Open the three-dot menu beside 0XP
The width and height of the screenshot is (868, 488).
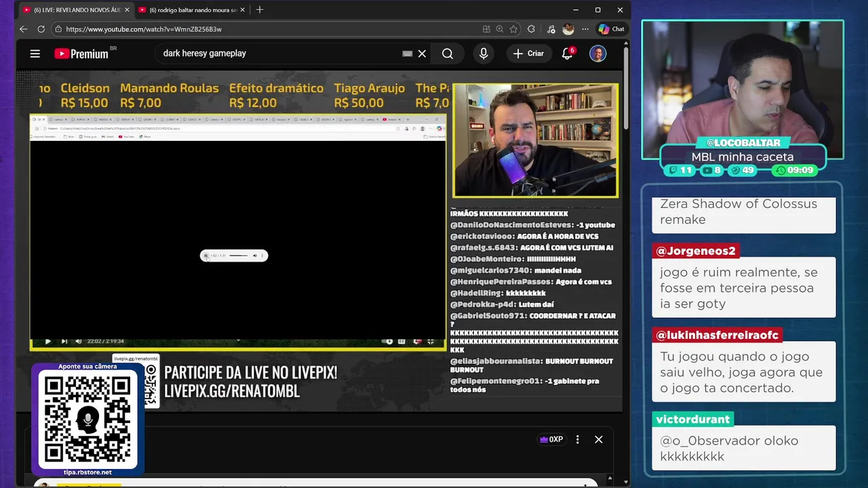pos(578,439)
